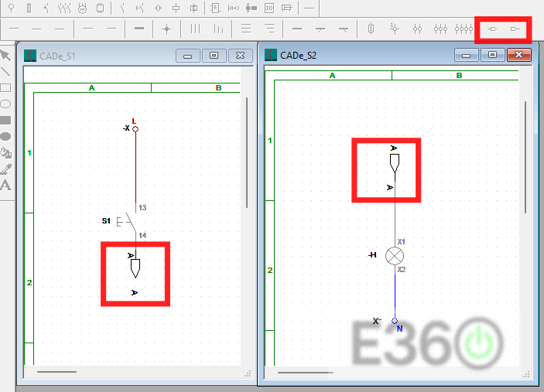Select the three horizontal wires tool
544x392 pixels.
coord(246,29)
